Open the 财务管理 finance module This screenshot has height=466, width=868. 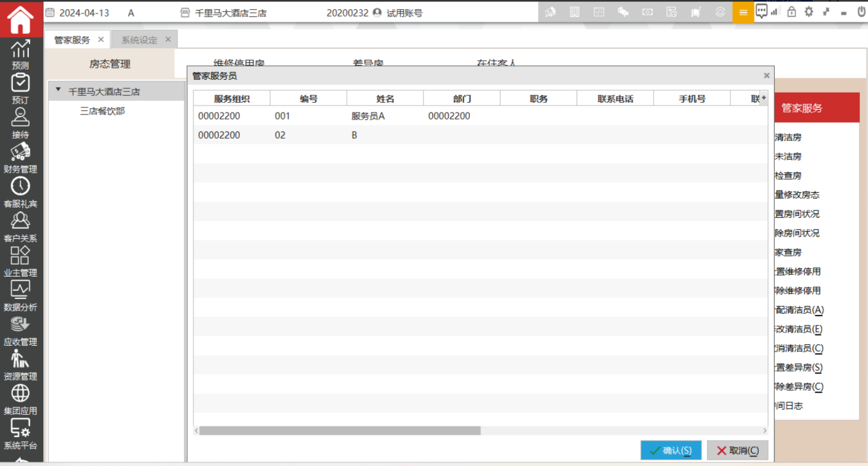pos(21,158)
